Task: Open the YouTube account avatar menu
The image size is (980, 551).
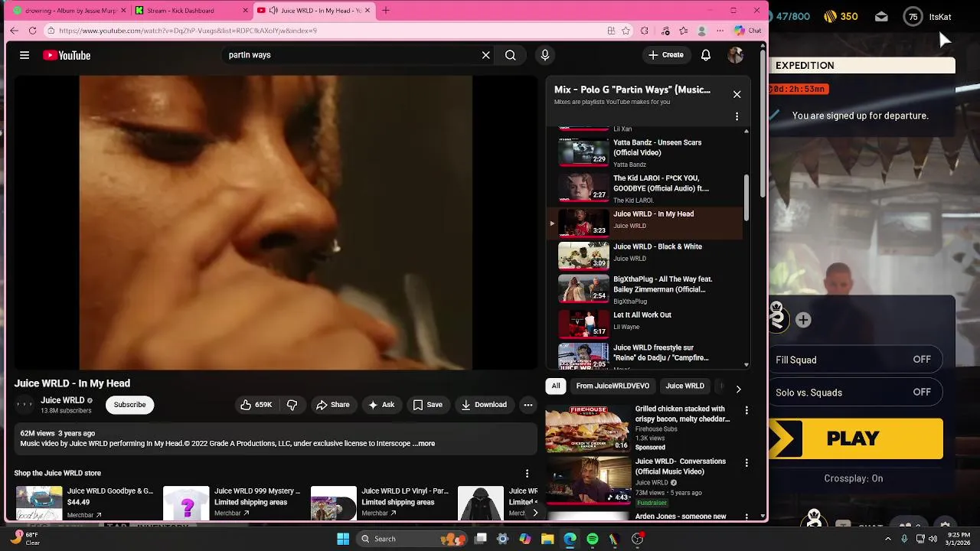Action: tap(736, 55)
